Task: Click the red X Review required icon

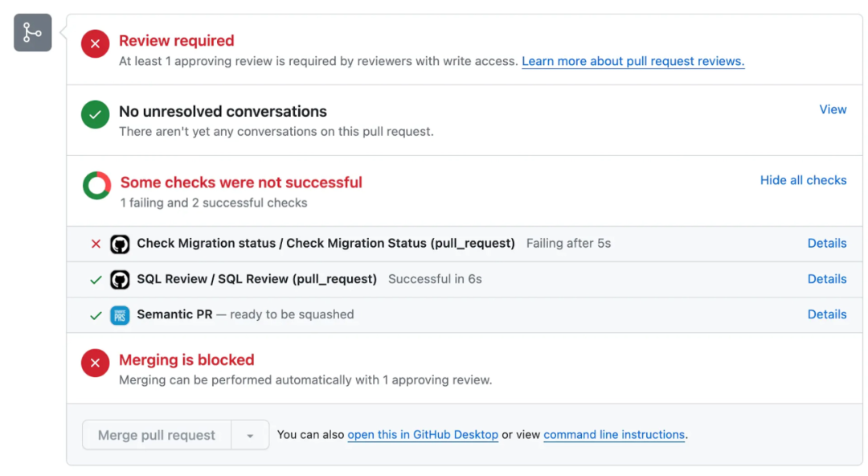Action: click(x=95, y=44)
